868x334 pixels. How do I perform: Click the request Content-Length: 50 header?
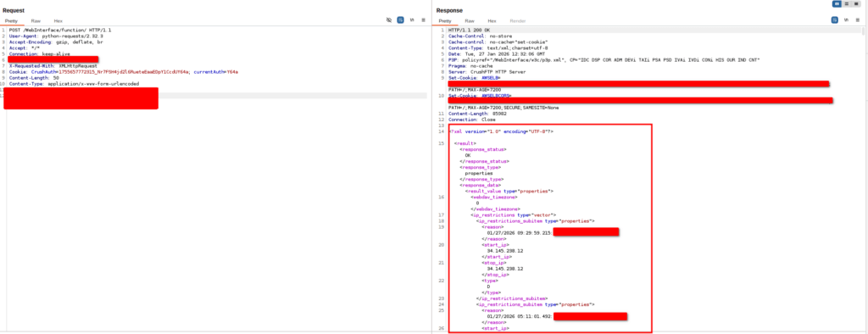click(34, 77)
